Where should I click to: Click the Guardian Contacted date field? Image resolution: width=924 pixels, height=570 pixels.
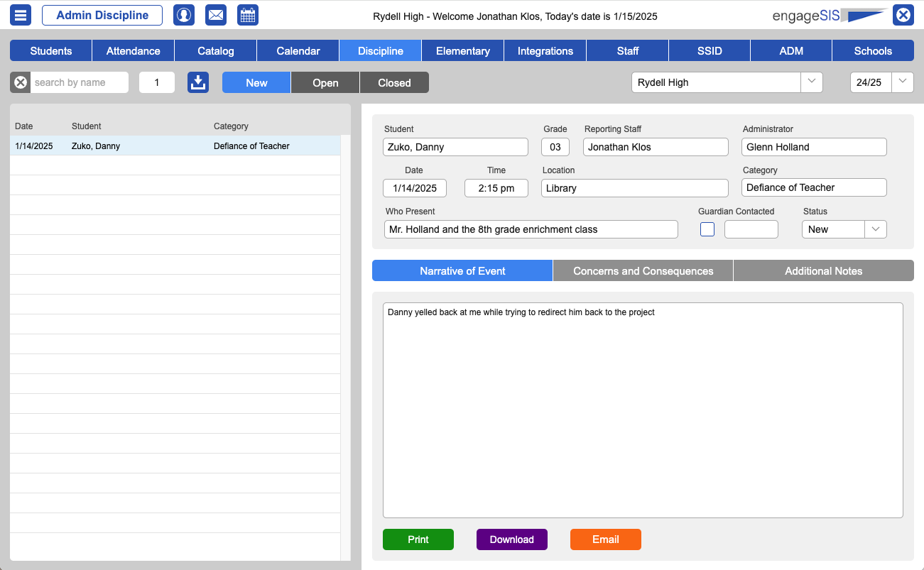[x=751, y=229]
